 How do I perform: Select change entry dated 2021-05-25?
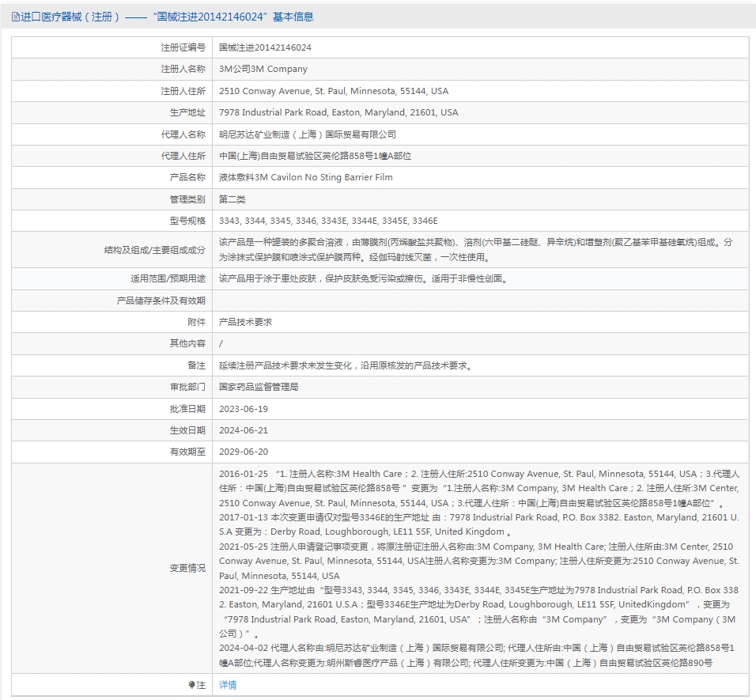click(479, 561)
